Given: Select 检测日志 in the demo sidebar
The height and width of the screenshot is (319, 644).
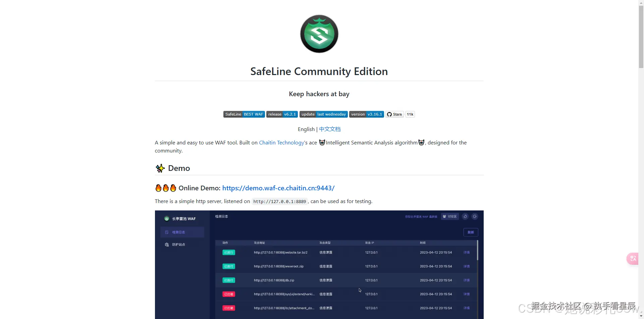Looking at the screenshot, I should click(182, 232).
